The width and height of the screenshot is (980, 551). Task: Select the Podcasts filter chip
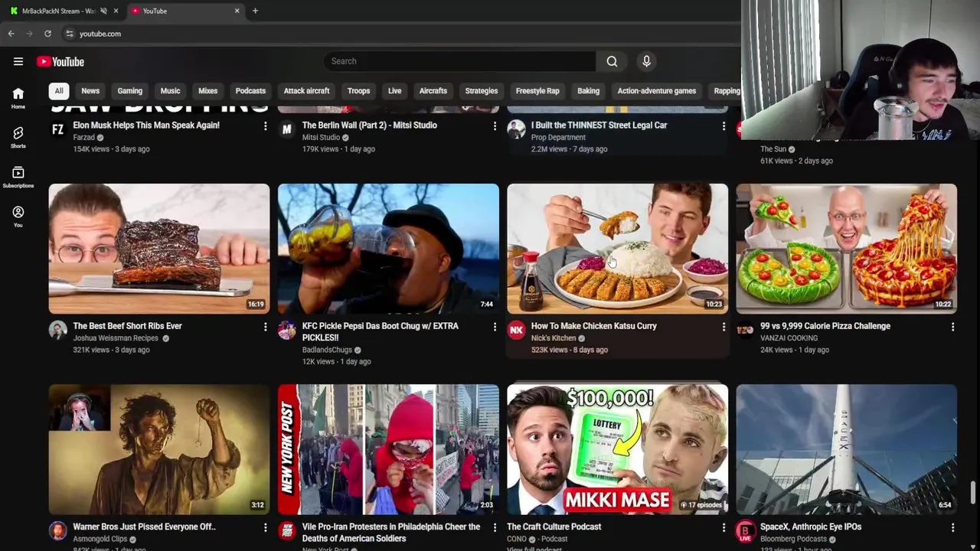250,91
